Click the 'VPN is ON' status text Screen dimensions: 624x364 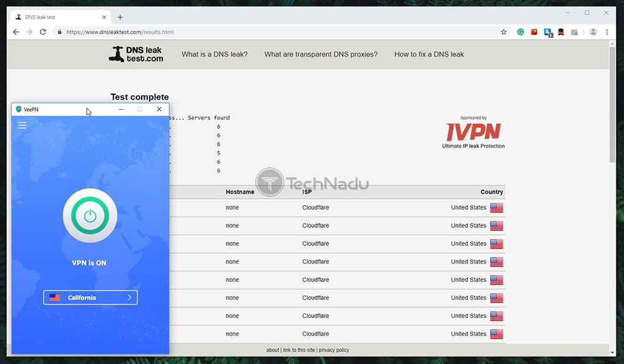89,263
